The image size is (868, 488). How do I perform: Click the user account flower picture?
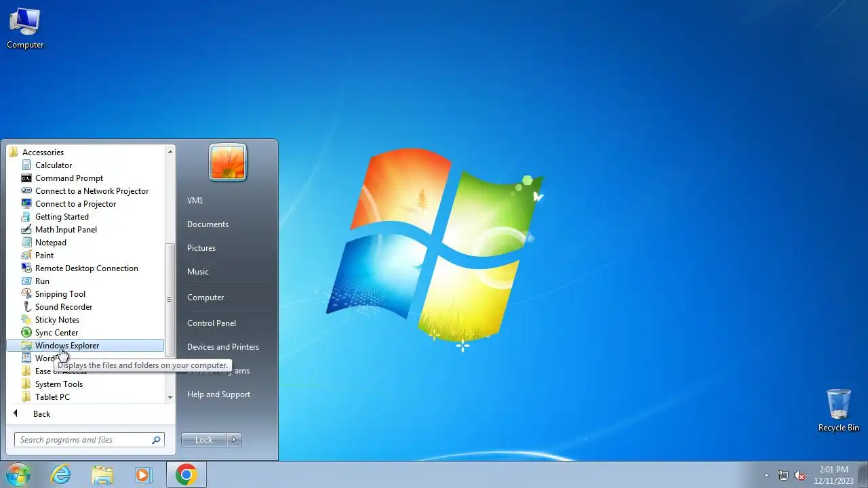click(228, 163)
